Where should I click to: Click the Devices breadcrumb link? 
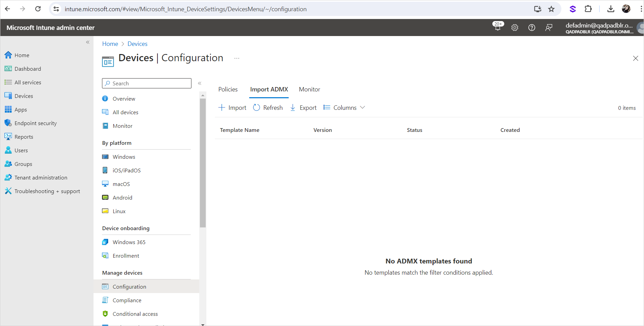137,44
